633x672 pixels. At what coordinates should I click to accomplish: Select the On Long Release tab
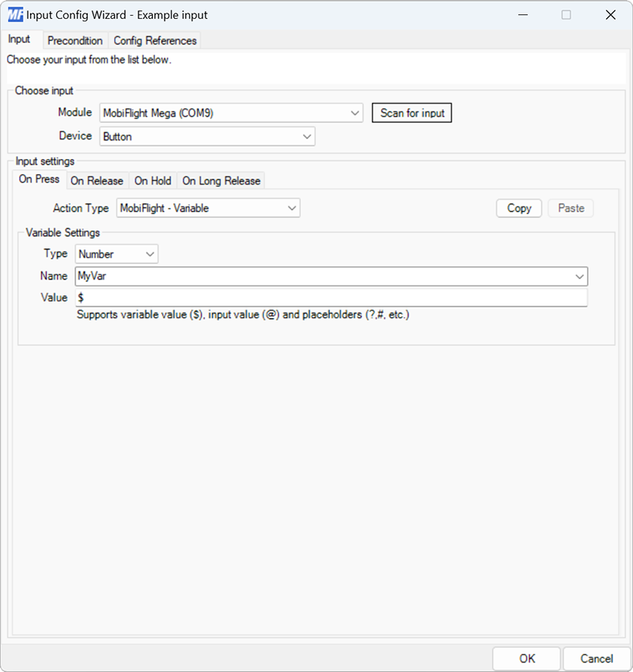click(x=221, y=180)
